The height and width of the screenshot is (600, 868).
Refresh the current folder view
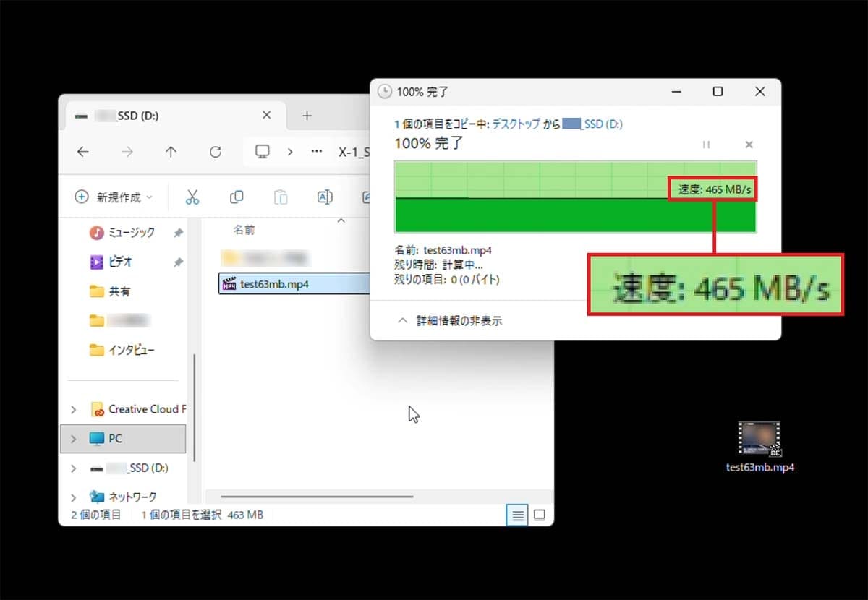(215, 152)
